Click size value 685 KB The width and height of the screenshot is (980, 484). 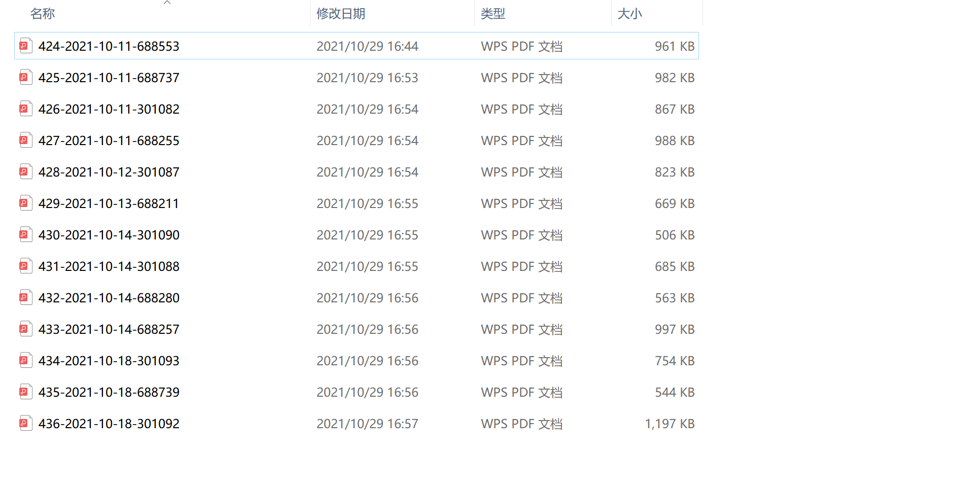tap(675, 266)
